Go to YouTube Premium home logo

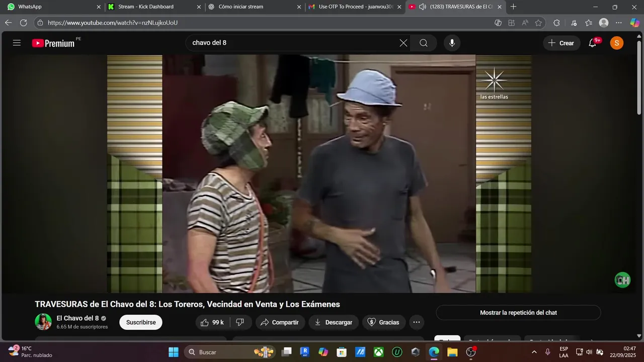[x=53, y=43]
